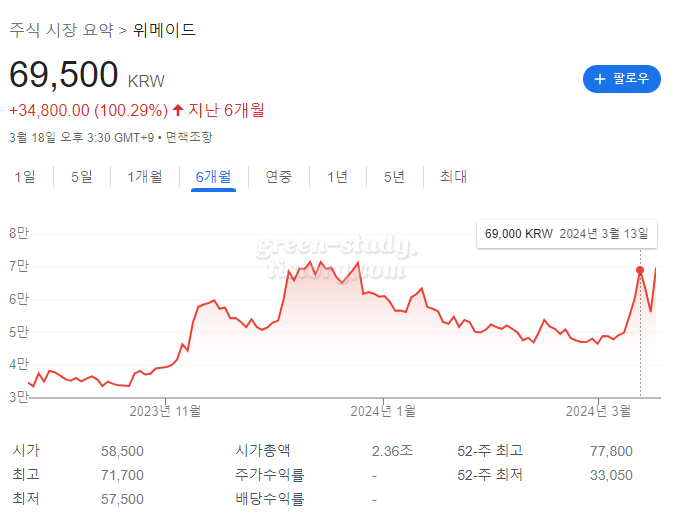Click the 주가수익률 label
693x517 pixels.
click(270, 475)
